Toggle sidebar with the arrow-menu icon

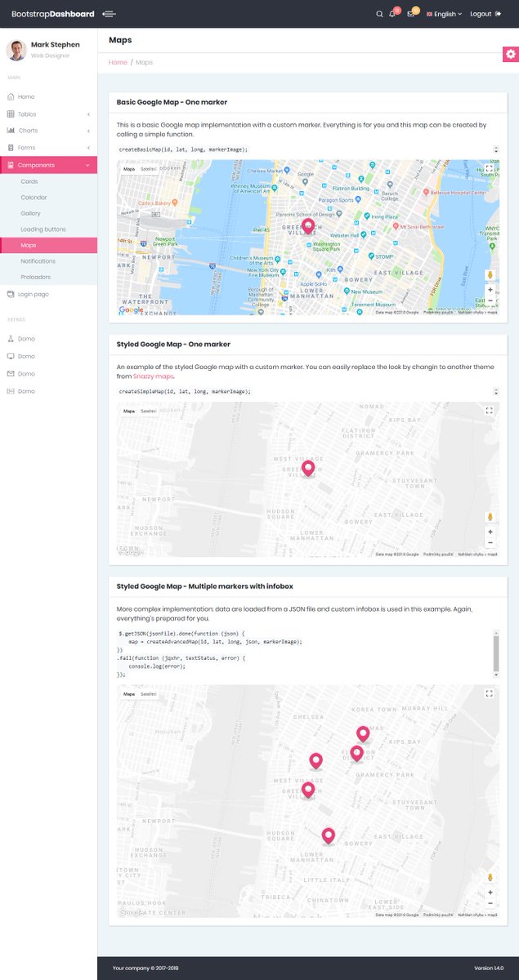click(109, 14)
